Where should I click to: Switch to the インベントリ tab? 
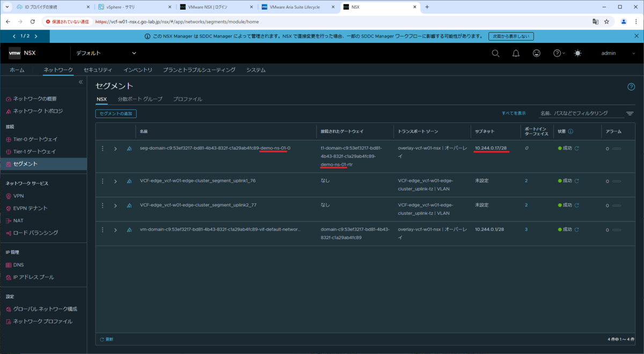tap(137, 70)
